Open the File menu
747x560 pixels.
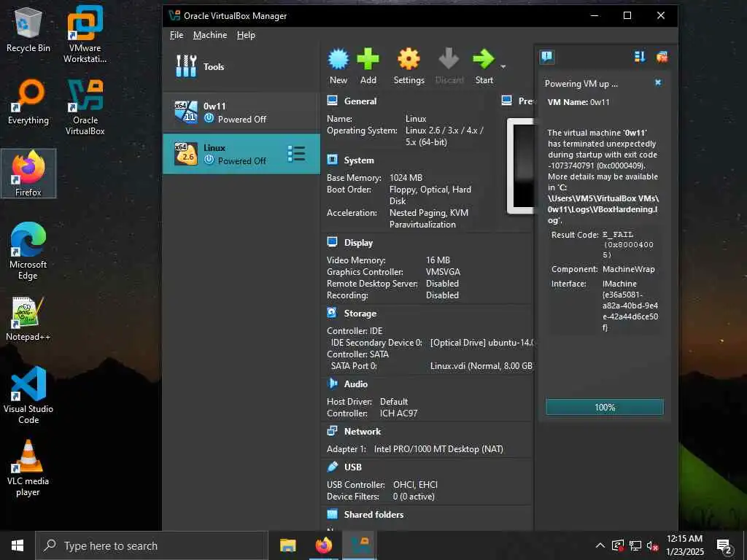(177, 35)
